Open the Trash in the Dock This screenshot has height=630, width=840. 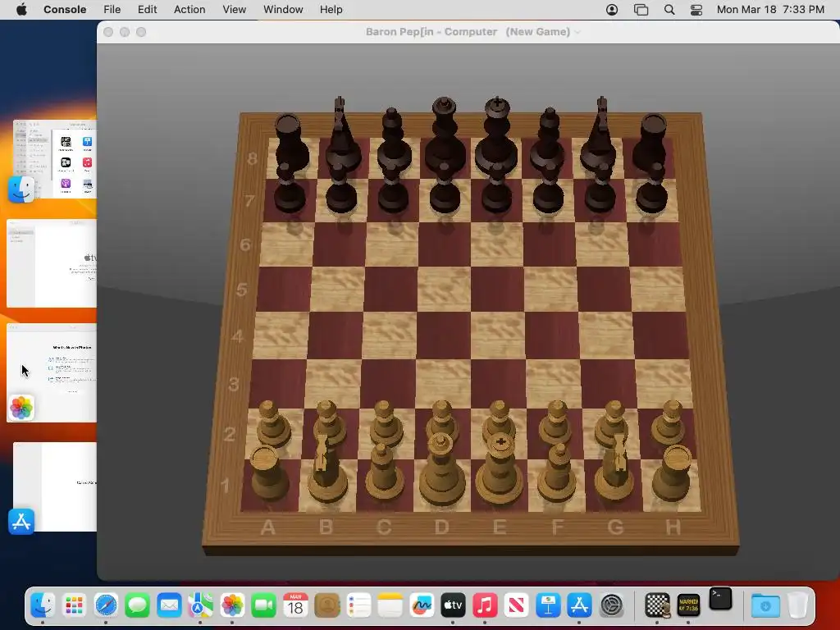(x=797, y=605)
